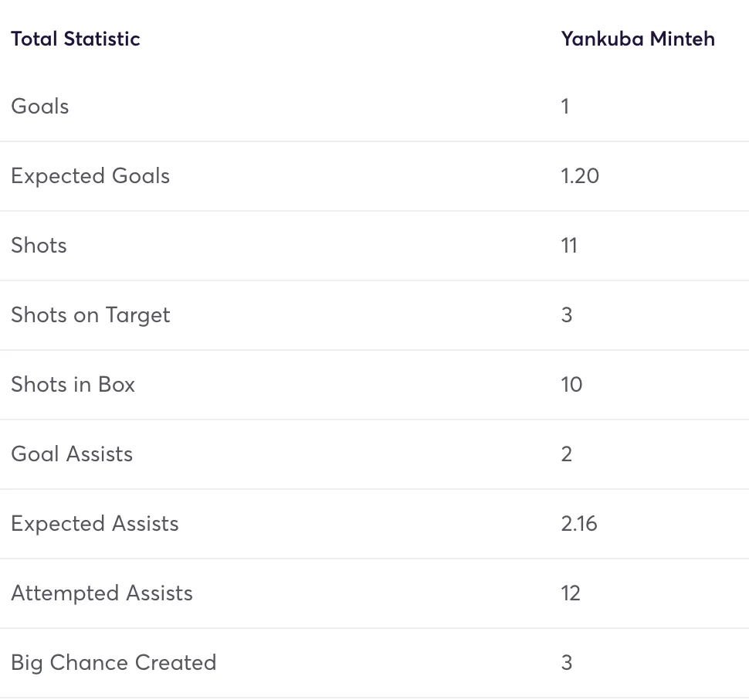Click the Goals row label
Image resolution: width=749 pixels, height=700 pixels.
[x=40, y=106]
